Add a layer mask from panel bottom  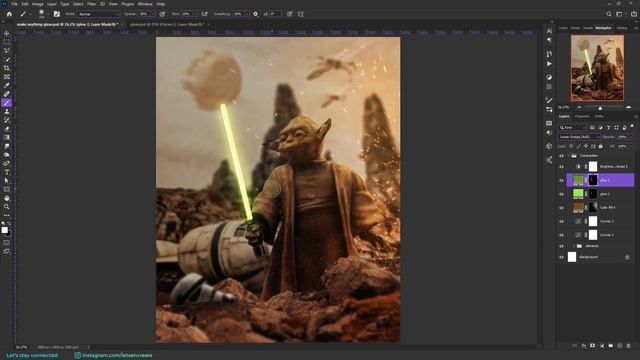point(593,346)
